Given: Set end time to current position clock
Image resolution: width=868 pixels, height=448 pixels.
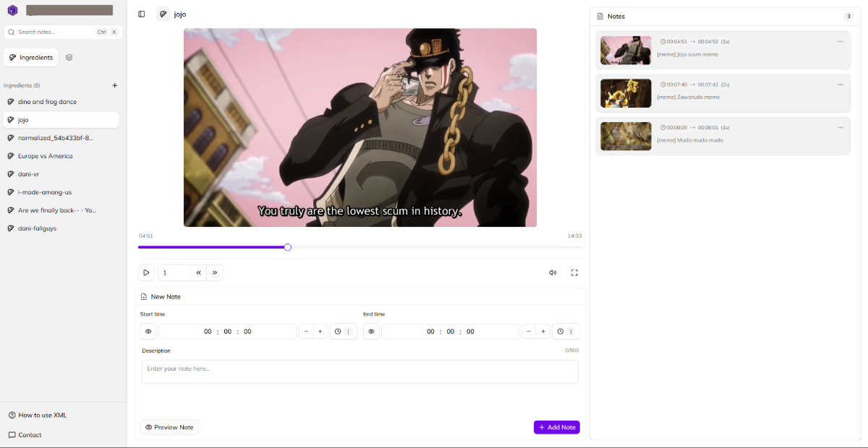Looking at the screenshot, I should (x=566, y=332).
